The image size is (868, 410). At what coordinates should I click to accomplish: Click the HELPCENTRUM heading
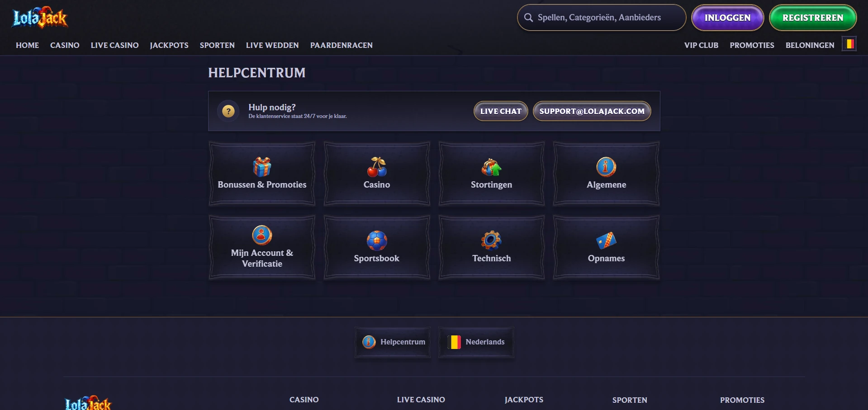tap(257, 73)
